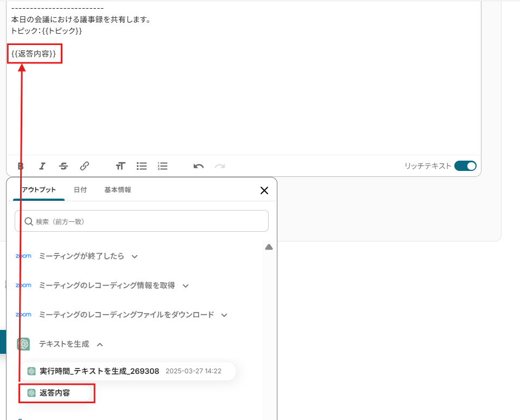Click the line 本日の会議における議事録を共有します。

(x=81, y=20)
